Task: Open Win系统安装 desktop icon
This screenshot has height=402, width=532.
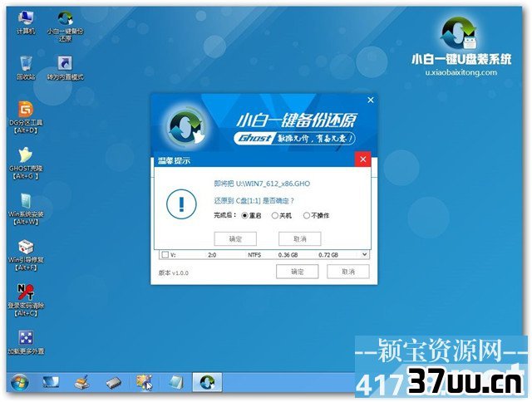Action: coord(26,208)
